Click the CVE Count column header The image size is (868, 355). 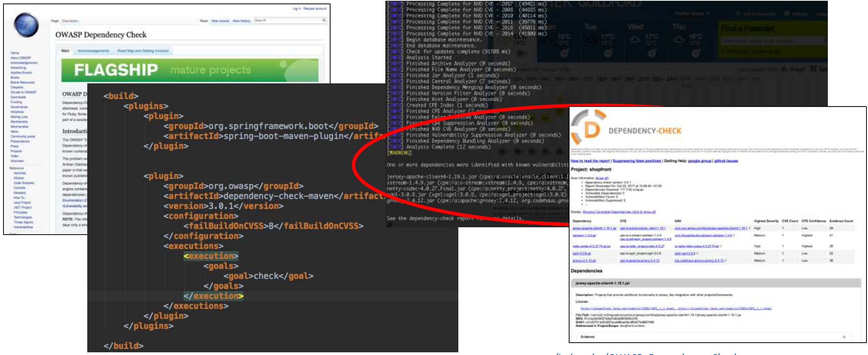pos(790,221)
